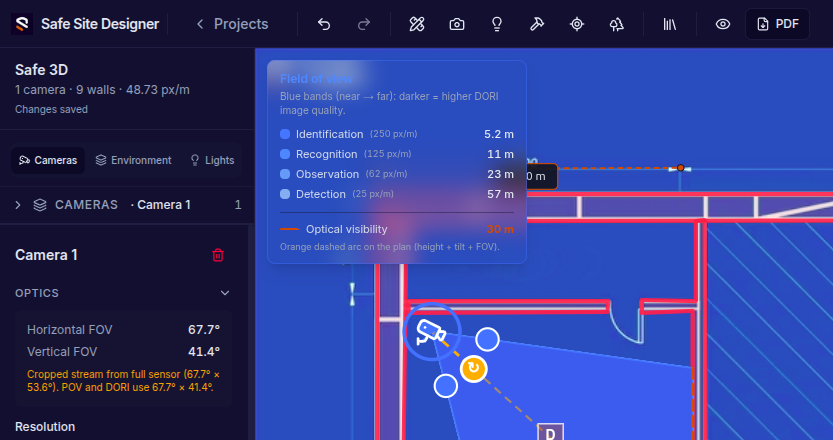Image resolution: width=833 pixels, height=440 pixels.
Task: Click the undo arrow
Action: coord(324,24)
